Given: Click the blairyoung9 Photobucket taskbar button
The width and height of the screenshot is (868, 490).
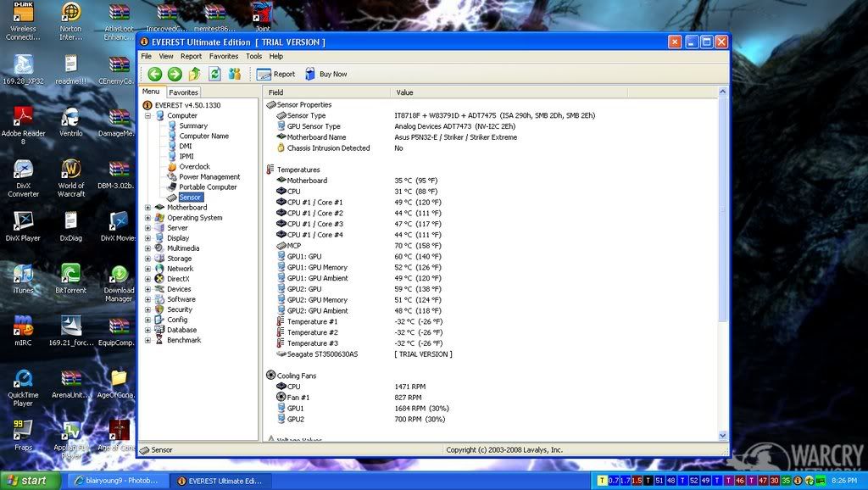Looking at the screenshot, I should 117,481.
